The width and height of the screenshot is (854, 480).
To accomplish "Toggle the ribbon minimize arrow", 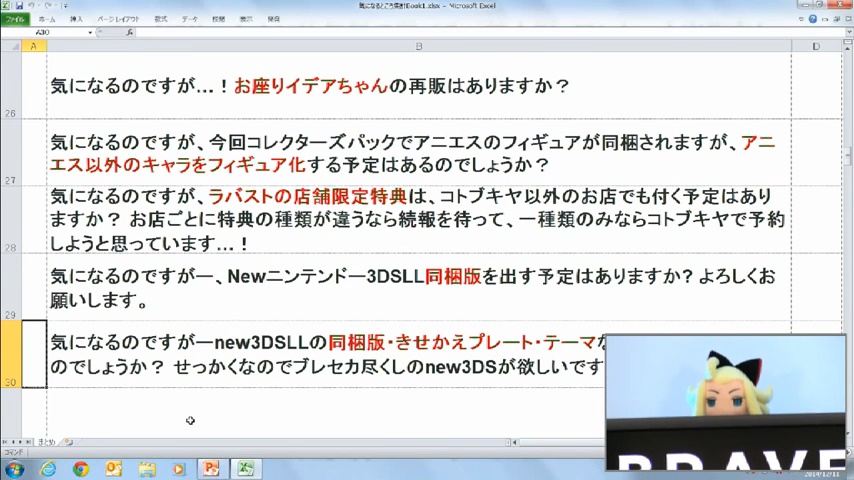I will pyautogui.click(x=801, y=19).
